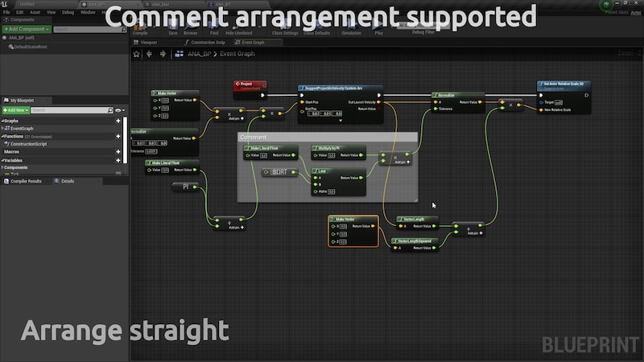
Task: Click Event Graph in the breadcrumb
Action: pyautogui.click(x=237, y=54)
